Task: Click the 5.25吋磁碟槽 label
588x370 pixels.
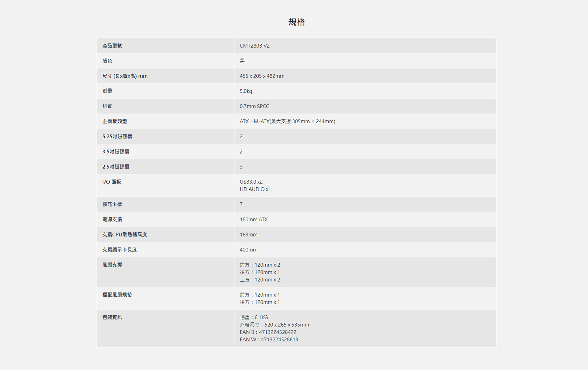Action: (117, 137)
